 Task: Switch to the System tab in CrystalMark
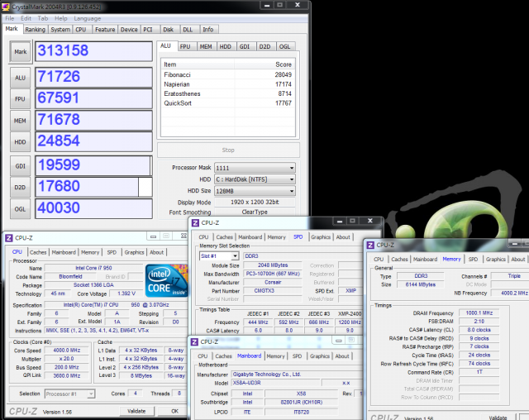[60, 29]
